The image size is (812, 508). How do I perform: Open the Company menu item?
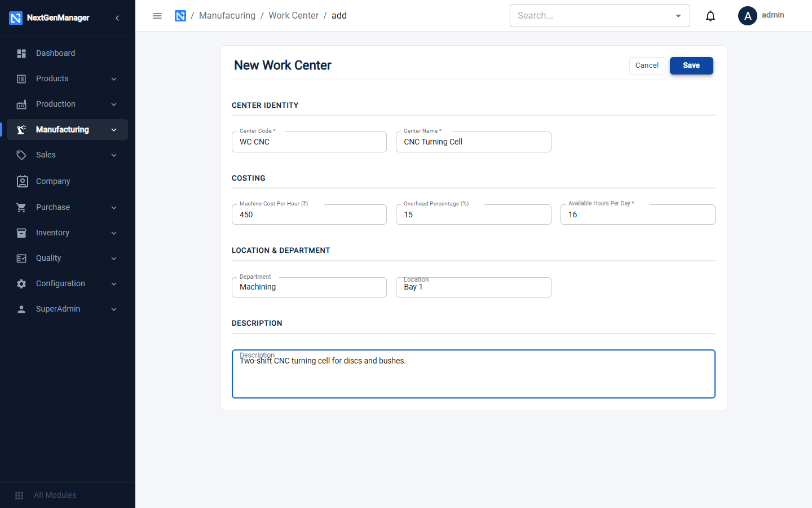pyautogui.click(x=68, y=181)
